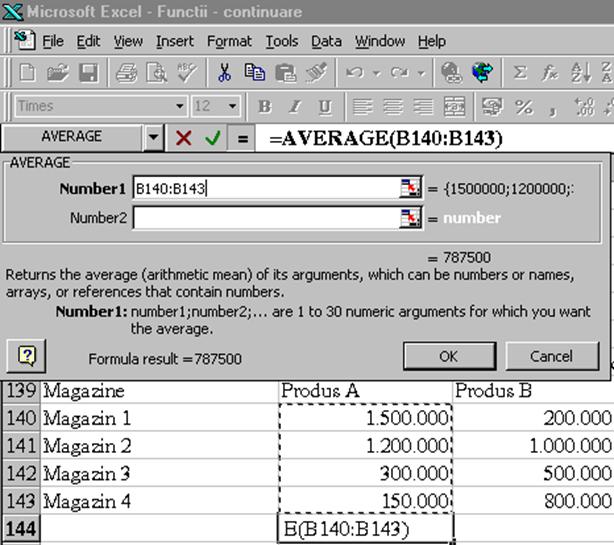Confirm formula with green checkmark
The height and width of the screenshot is (545, 614).
212,138
